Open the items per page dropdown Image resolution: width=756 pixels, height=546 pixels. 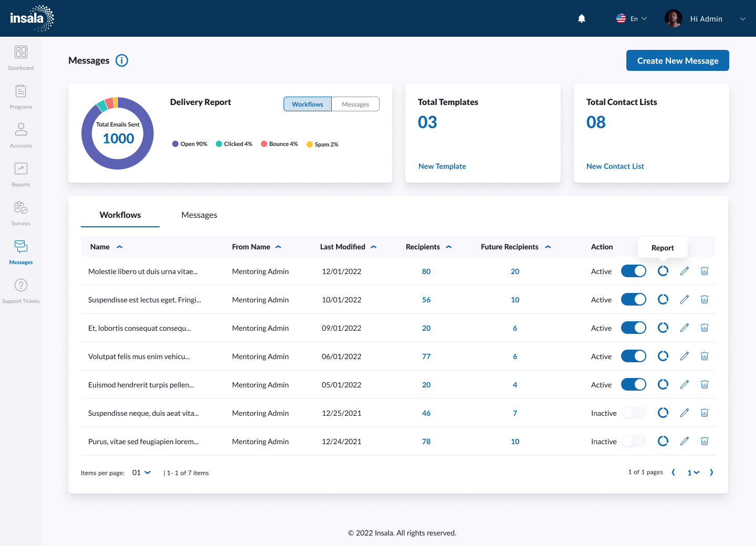(142, 472)
